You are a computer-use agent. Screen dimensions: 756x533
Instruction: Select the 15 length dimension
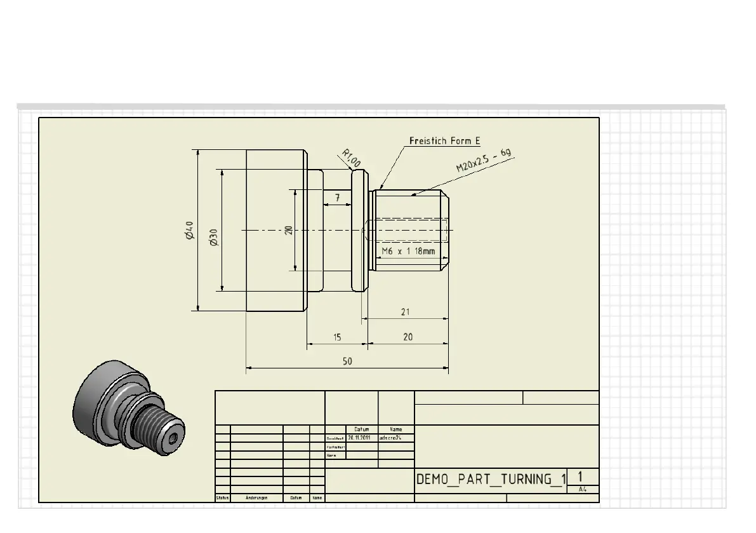pos(337,337)
